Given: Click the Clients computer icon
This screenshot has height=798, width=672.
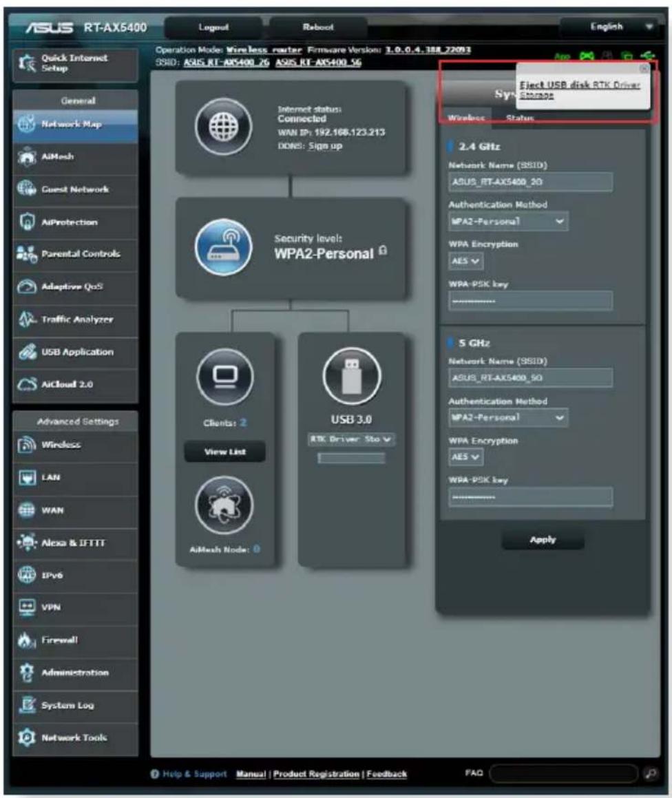Looking at the screenshot, I should 224,377.
